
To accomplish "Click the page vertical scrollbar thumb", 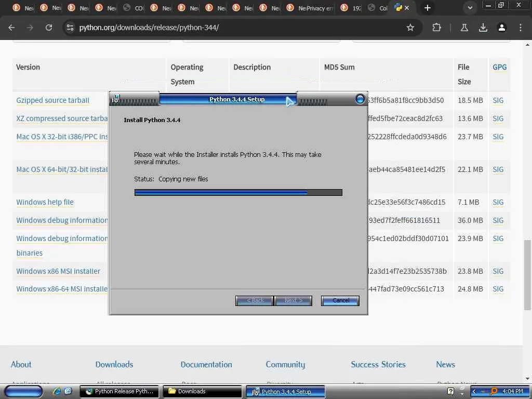I will (x=527, y=275).
